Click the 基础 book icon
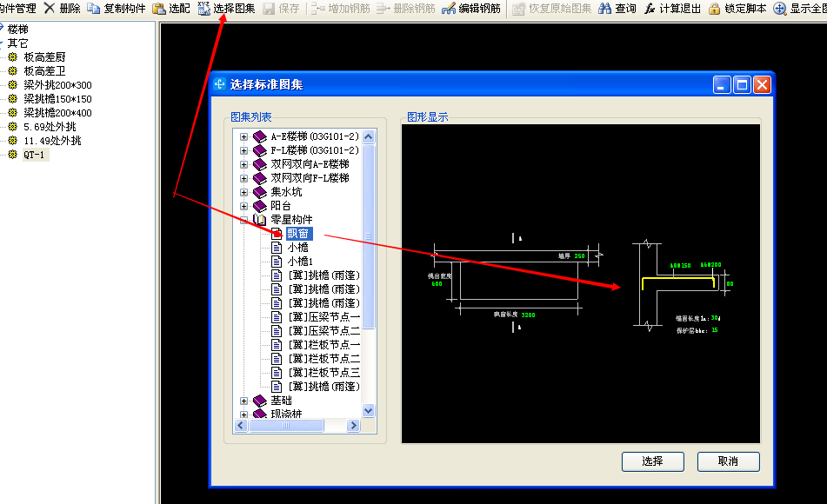The width and height of the screenshot is (827, 504). [x=260, y=401]
